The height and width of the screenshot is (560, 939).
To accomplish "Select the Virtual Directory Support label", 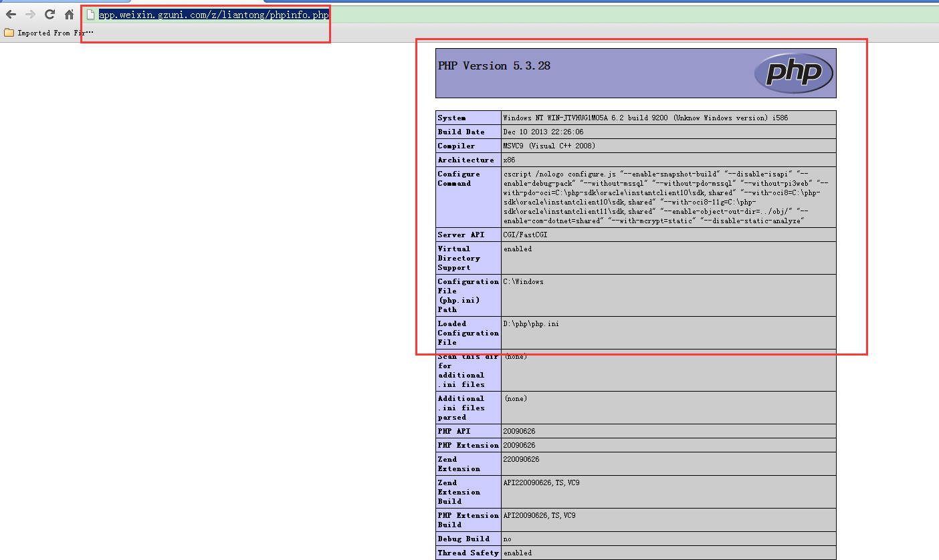I will click(x=459, y=258).
